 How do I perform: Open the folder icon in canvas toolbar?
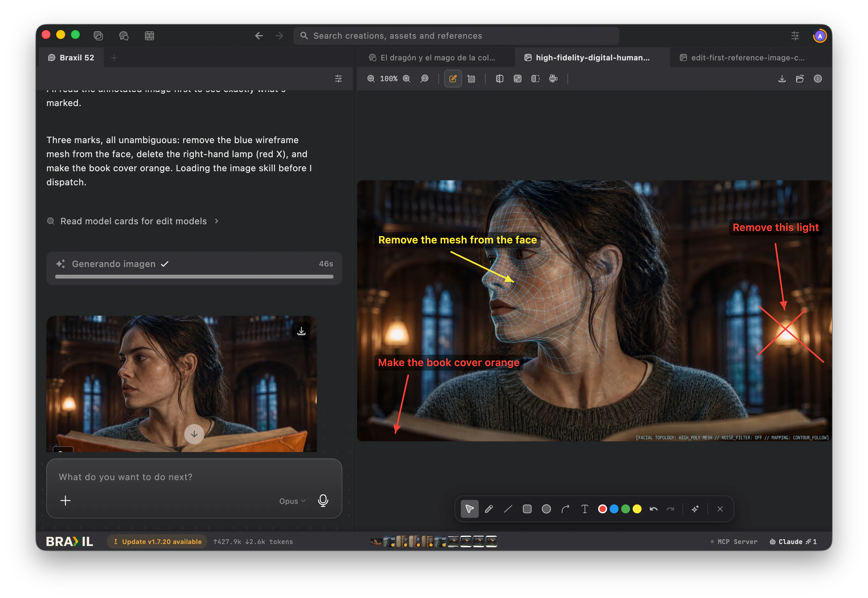pos(799,79)
